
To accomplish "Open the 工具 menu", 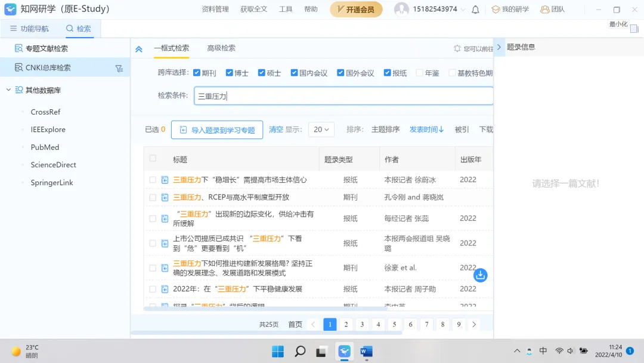I will pos(286,9).
